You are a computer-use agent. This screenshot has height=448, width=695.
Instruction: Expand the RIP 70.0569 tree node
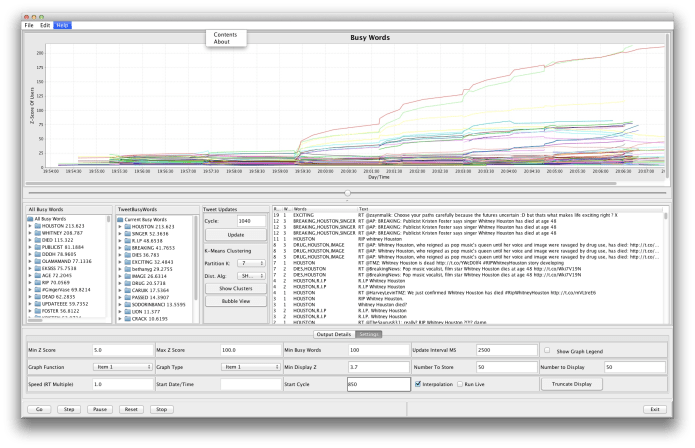(30, 283)
